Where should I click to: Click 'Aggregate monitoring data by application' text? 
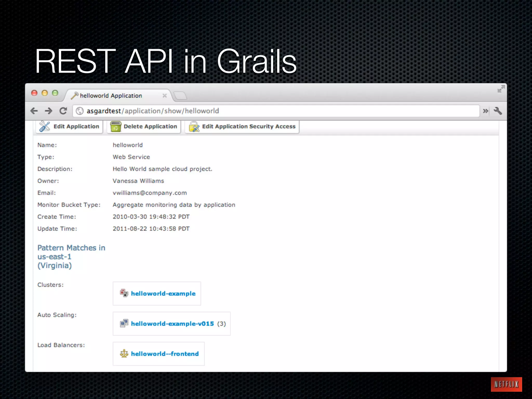coord(174,205)
